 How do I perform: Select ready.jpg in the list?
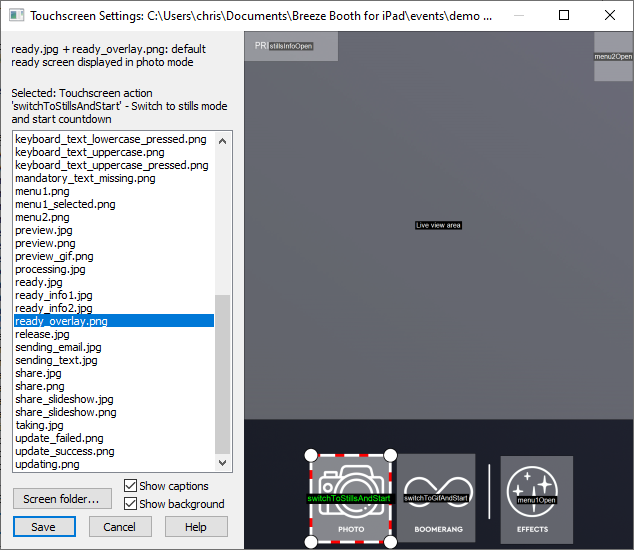(114, 282)
